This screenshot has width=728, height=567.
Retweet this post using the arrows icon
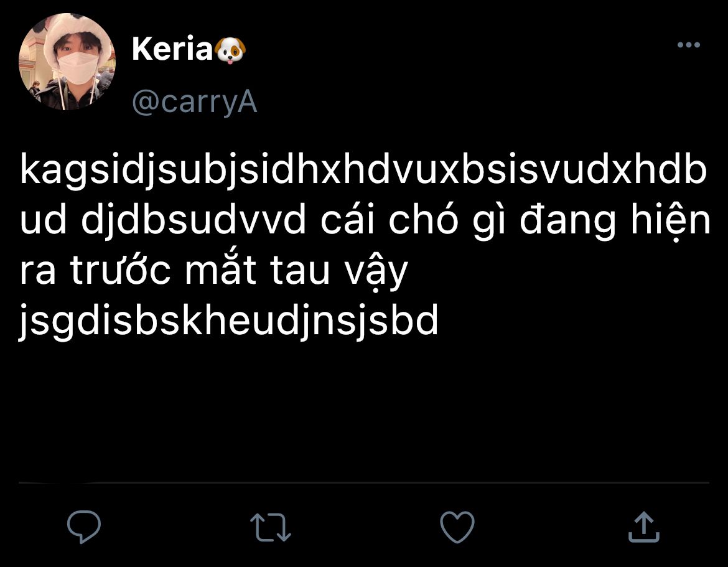click(x=271, y=527)
